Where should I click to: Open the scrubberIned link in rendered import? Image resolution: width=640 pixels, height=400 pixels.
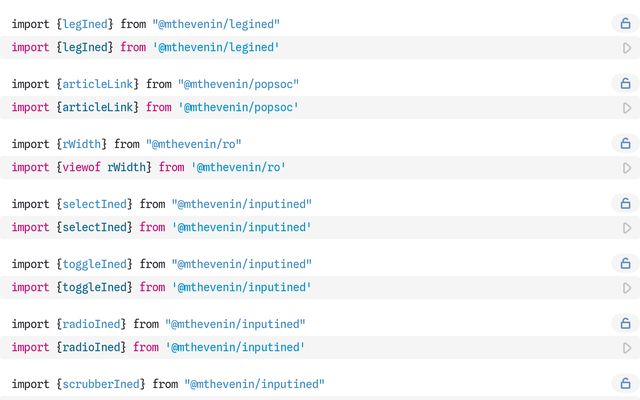[x=101, y=384]
